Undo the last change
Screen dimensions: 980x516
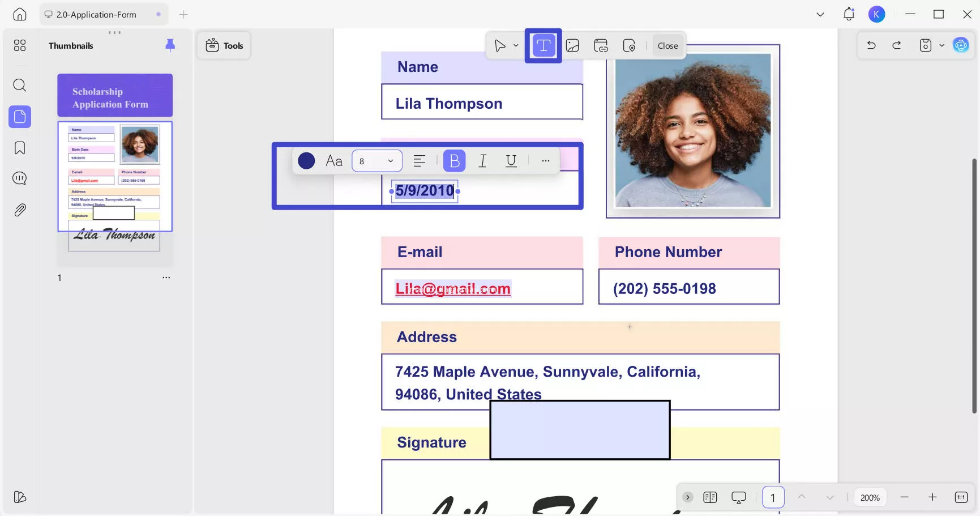coord(871,45)
